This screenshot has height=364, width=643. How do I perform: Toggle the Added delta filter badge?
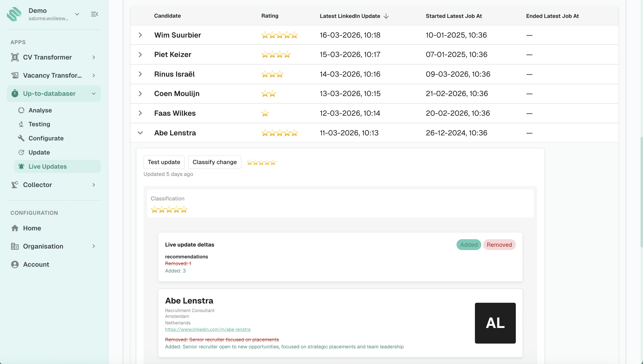pos(469,245)
